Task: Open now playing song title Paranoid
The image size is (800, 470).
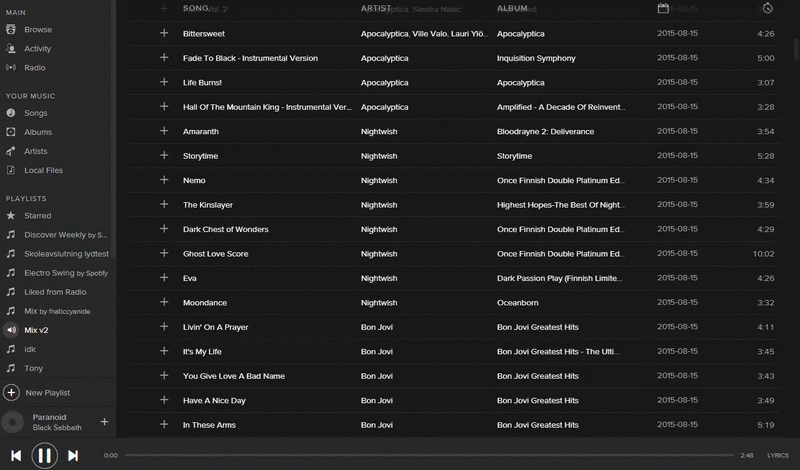Action: coord(49,417)
